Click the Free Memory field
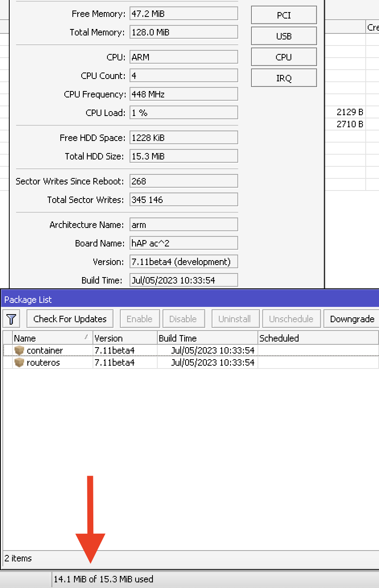Viewport: 379px width, 588px height. [x=184, y=13]
